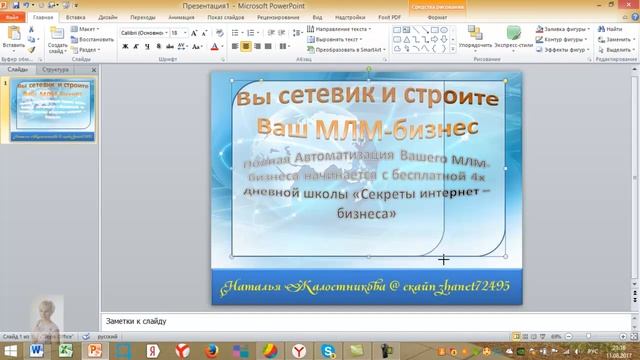Click the Arrange (Упорядочить) icon
This screenshot has width=640, height=360.
(x=475, y=33)
